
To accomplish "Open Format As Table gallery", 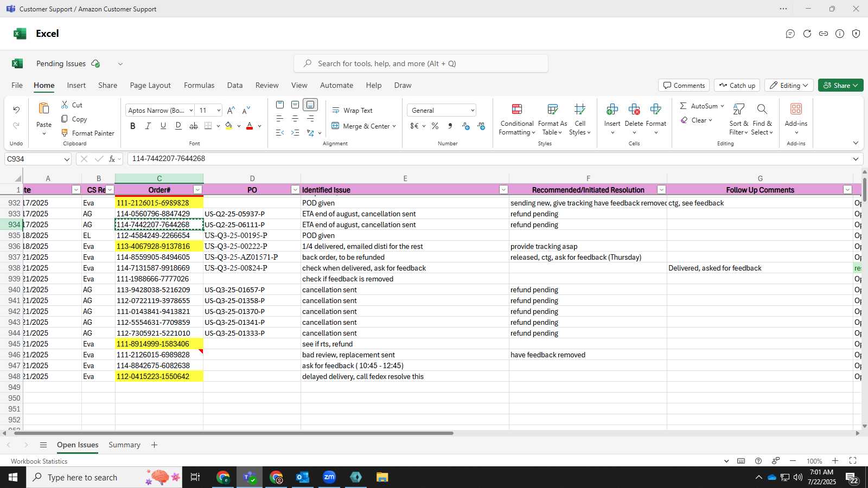I will (x=552, y=119).
